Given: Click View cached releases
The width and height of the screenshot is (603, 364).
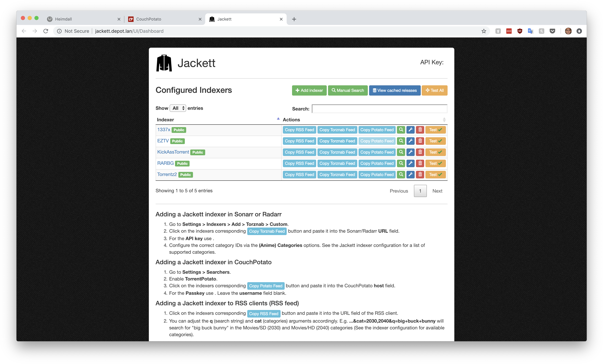Looking at the screenshot, I should pos(394,90).
